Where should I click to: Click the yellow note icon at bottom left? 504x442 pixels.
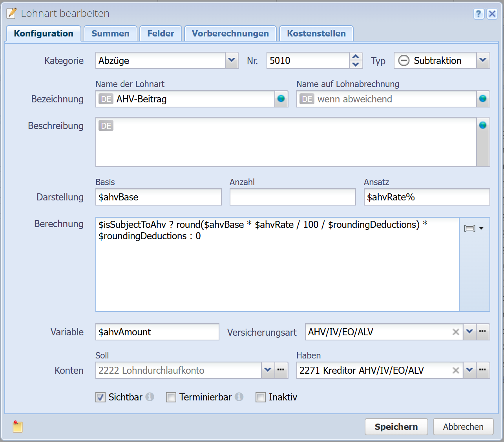(17, 427)
